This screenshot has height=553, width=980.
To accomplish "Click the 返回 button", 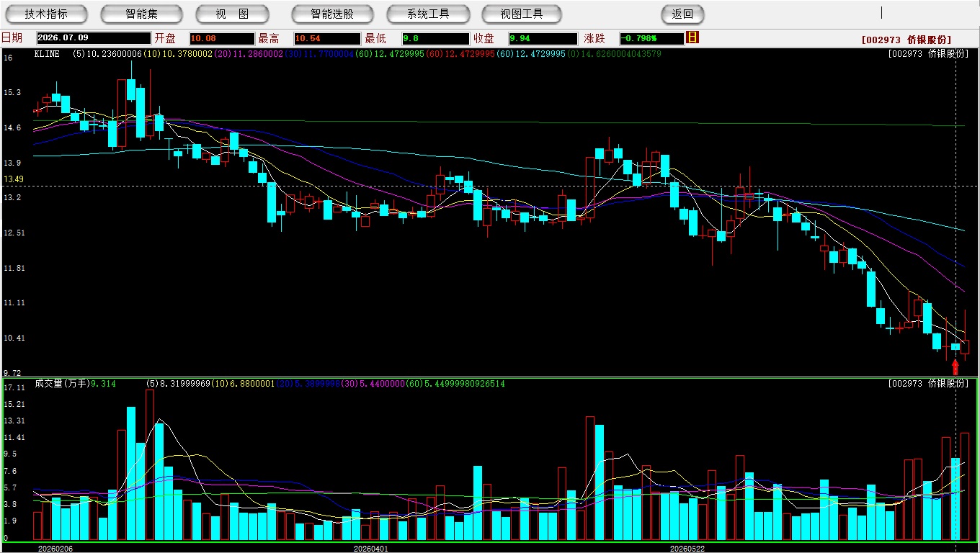I will coord(682,14).
